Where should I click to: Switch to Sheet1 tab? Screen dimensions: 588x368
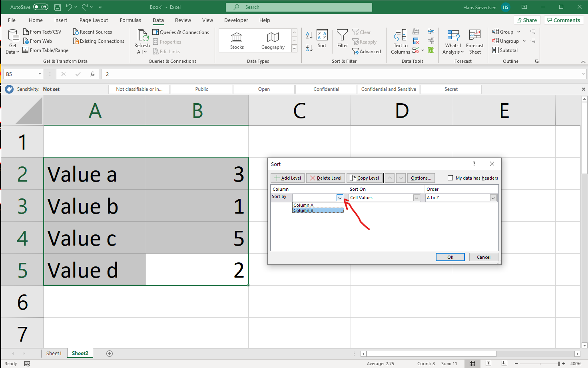pos(54,354)
